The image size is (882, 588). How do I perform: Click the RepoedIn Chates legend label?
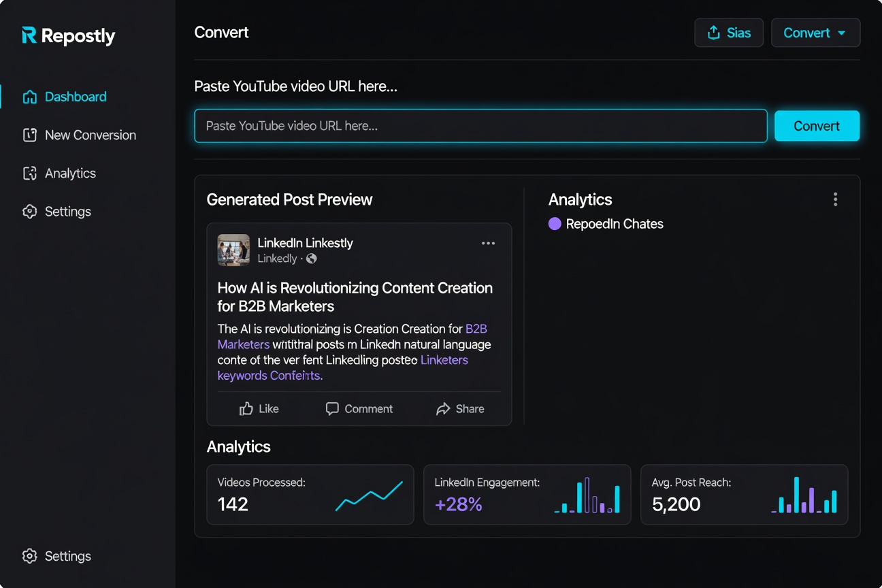click(615, 224)
